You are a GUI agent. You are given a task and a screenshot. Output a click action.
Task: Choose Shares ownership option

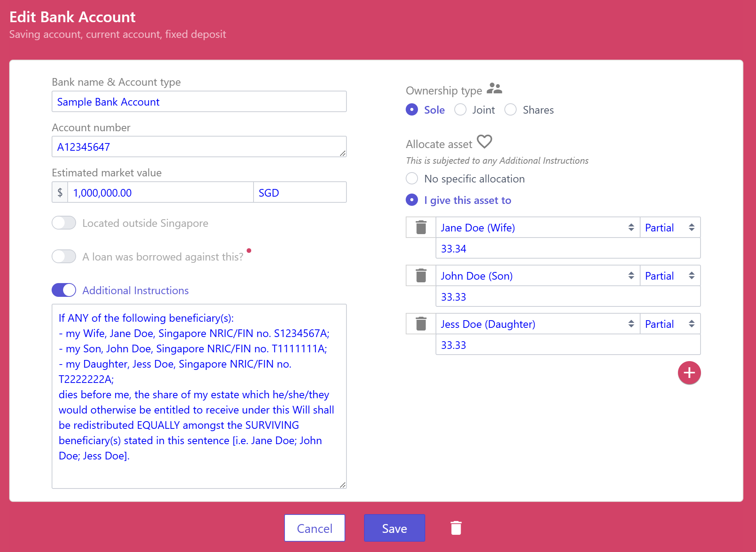[511, 110]
